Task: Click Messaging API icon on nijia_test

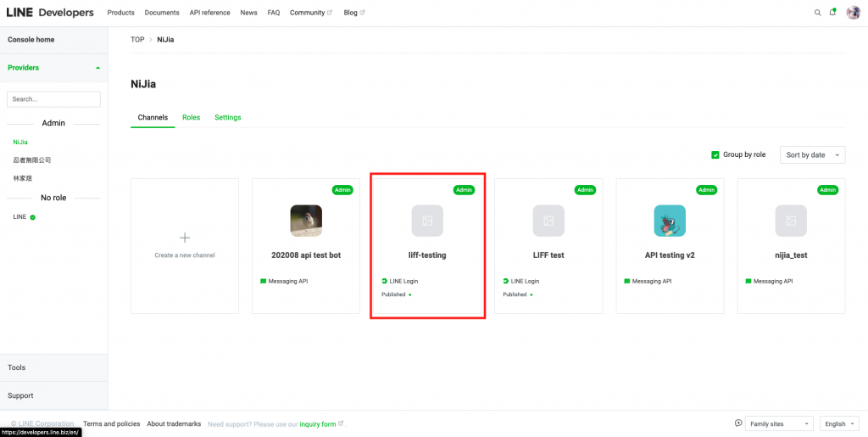Action: pyautogui.click(x=748, y=282)
